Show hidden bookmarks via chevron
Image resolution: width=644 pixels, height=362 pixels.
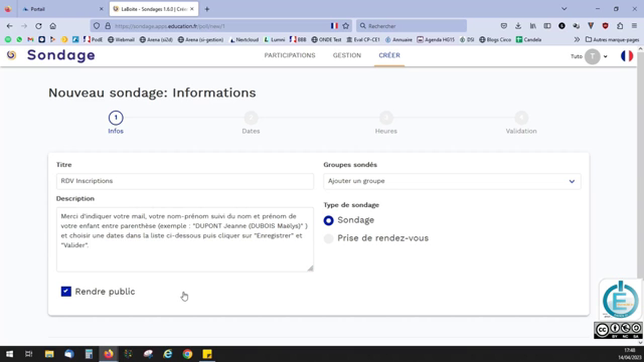pos(577,39)
